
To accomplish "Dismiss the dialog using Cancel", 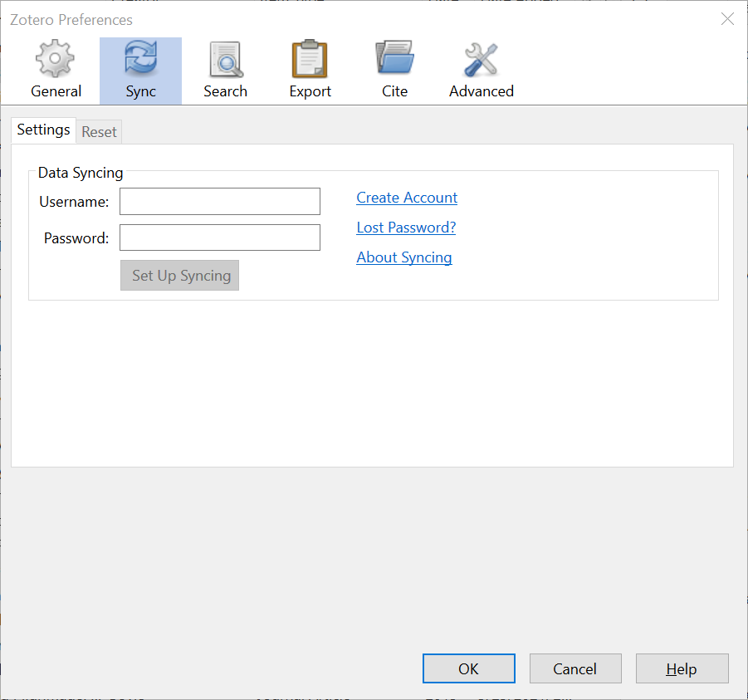I will [x=575, y=668].
